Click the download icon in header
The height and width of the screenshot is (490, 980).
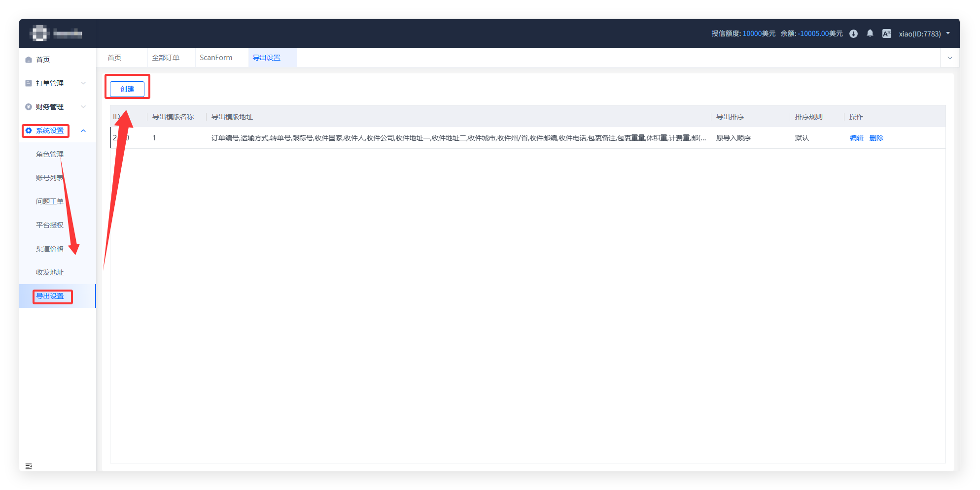(853, 33)
